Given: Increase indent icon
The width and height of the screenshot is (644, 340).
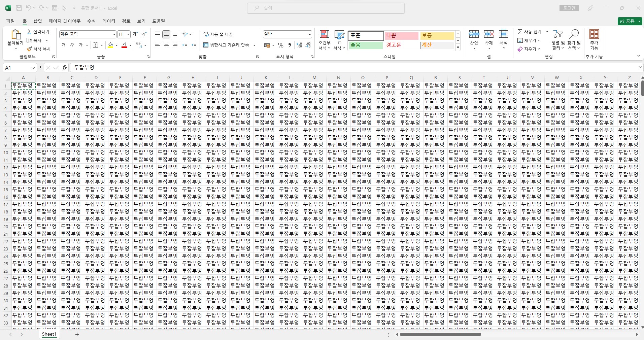Looking at the screenshot, I should (194, 45).
